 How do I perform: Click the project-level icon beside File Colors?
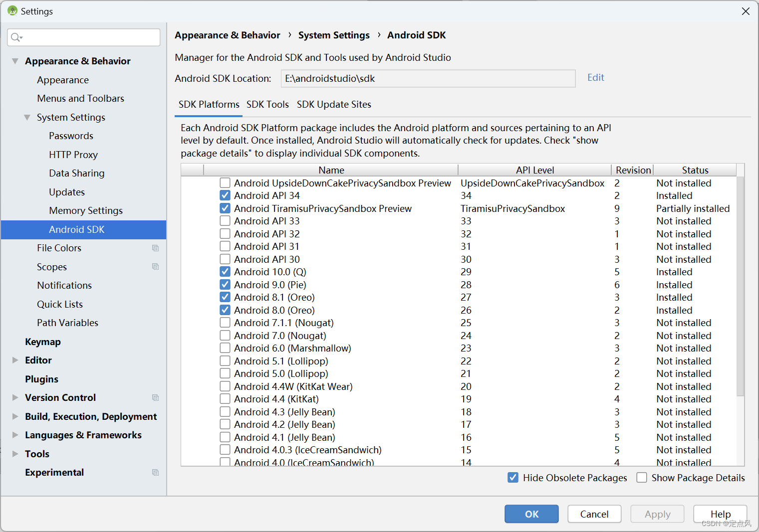pyautogui.click(x=155, y=248)
